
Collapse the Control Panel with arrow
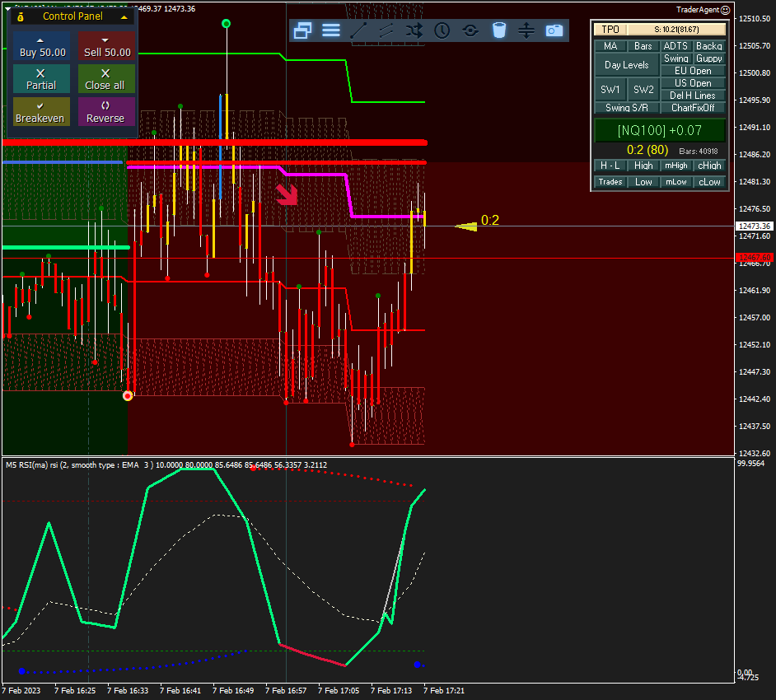[124, 16]
